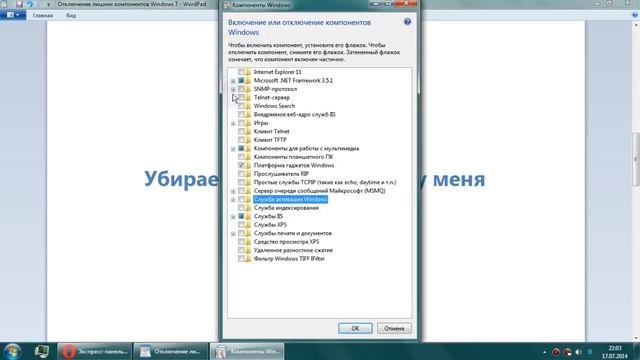Click the monitor icon next to Start

pos(42,351)
